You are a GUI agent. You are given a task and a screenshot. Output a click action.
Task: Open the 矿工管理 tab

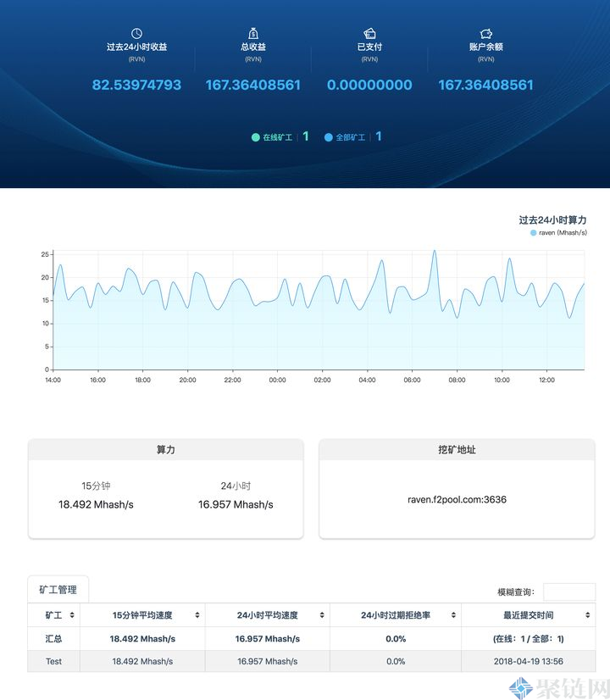(58, 590)
